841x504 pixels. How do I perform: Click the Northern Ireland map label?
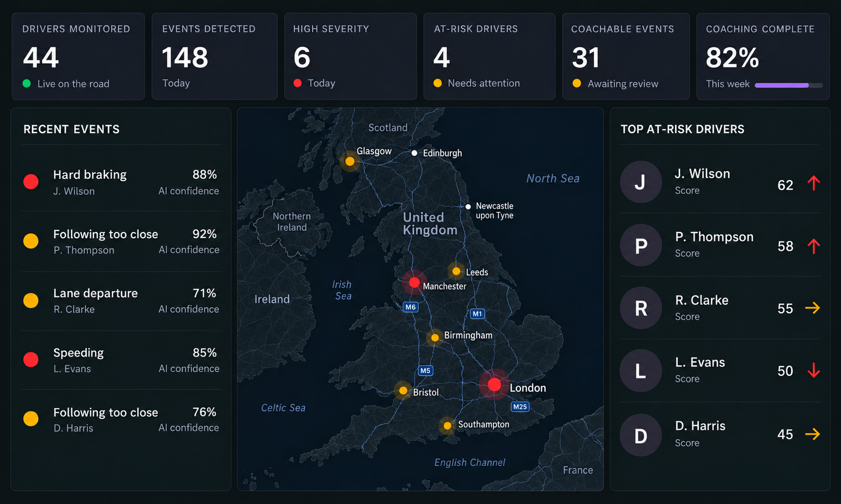coord(292,222)
